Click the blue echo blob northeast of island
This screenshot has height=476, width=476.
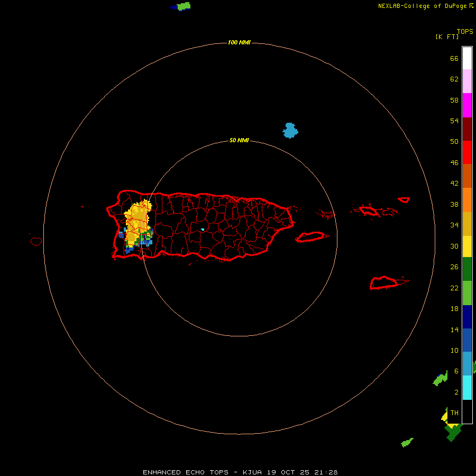pos(290,131)
